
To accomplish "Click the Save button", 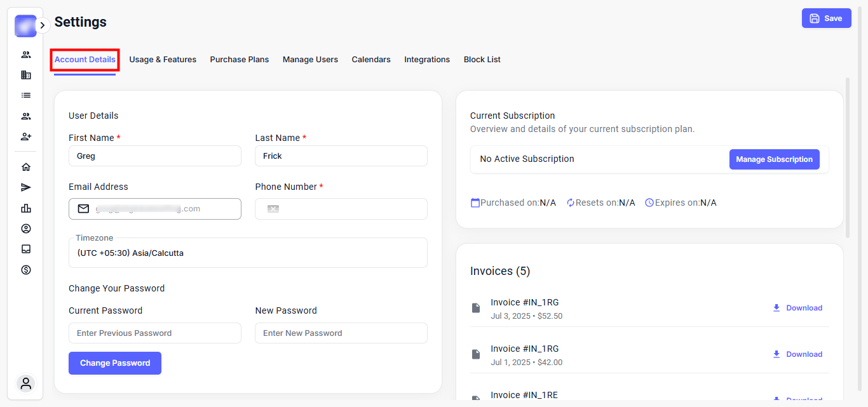I will 826,18.
